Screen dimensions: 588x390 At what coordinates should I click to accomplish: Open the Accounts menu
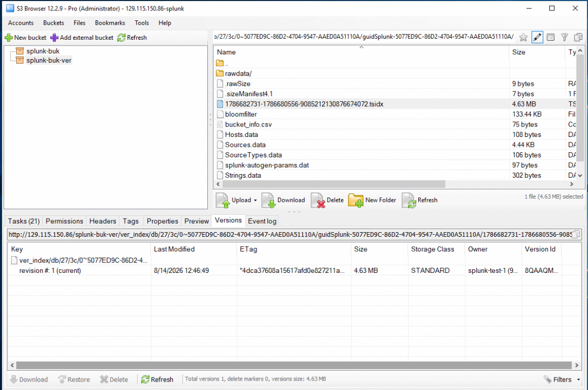point(21,23)
